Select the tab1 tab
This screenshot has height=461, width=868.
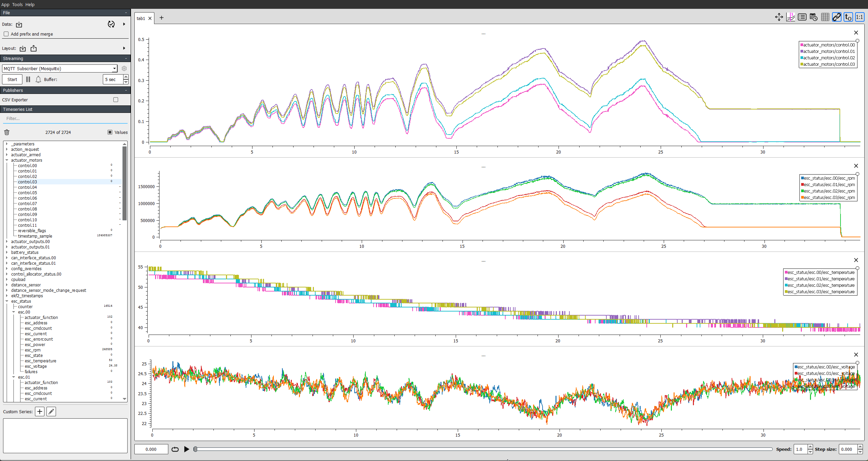(x=141, y=18)
